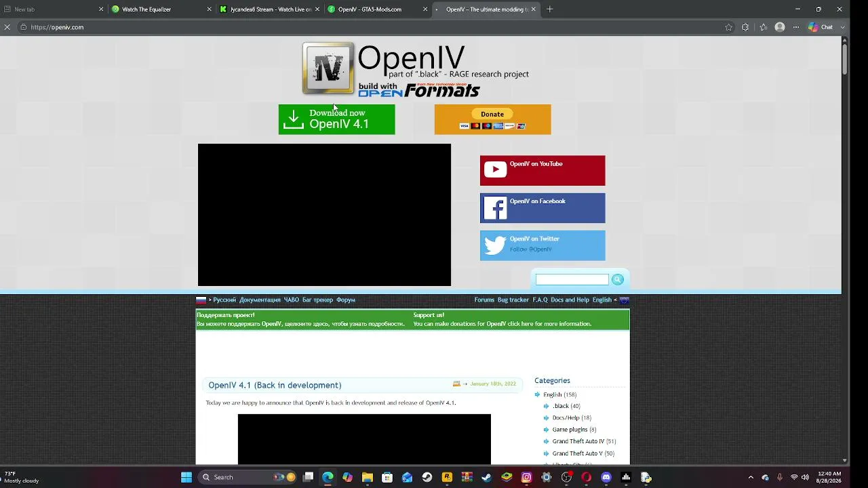
Task: Show hidden system tray icons chevron
Action: [x=751, y=477]
